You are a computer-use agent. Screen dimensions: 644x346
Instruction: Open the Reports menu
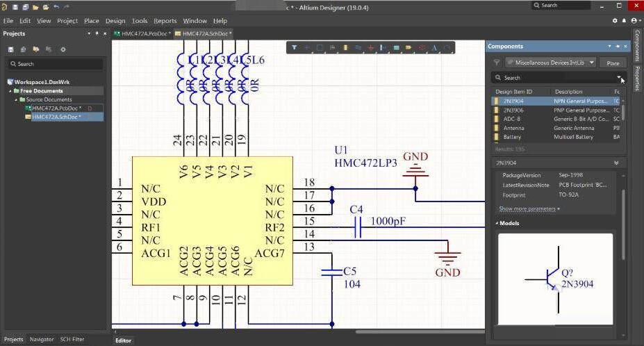click(x=165, y=21)
